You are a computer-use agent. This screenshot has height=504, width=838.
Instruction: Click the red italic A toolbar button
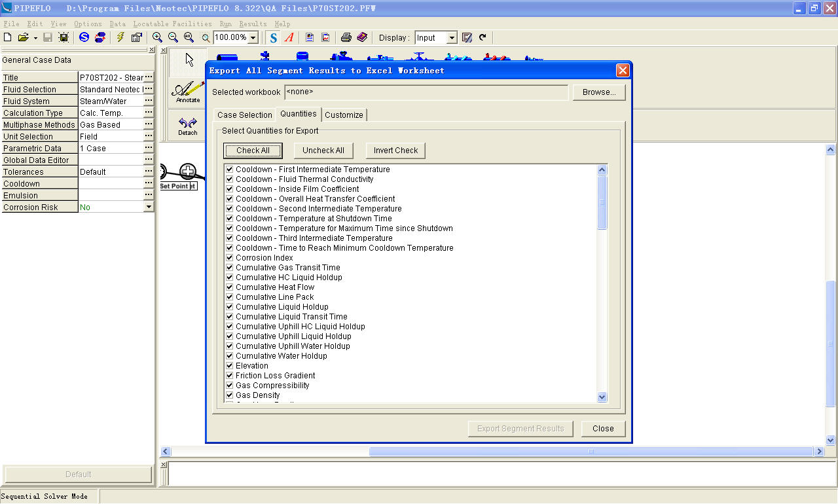coord(289,37)
